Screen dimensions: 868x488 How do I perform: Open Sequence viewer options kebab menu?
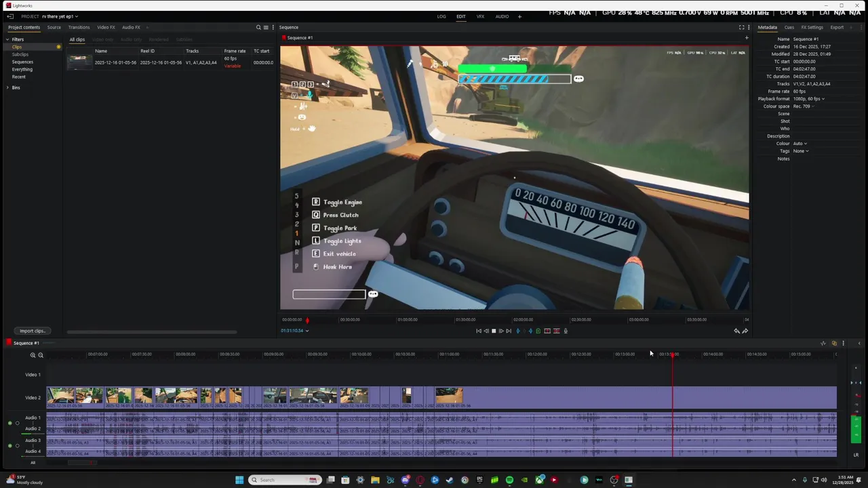tap(749, 27)
